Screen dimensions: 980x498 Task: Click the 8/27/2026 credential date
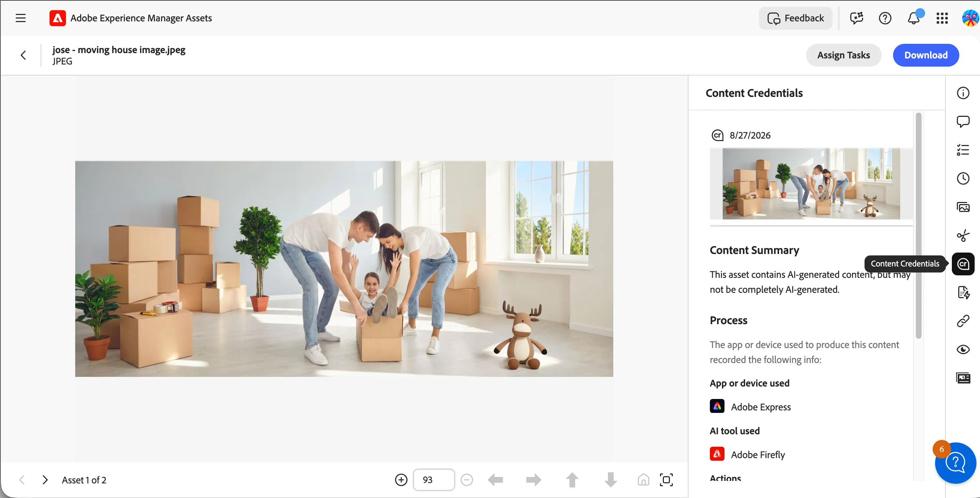[x=750, y=135]
